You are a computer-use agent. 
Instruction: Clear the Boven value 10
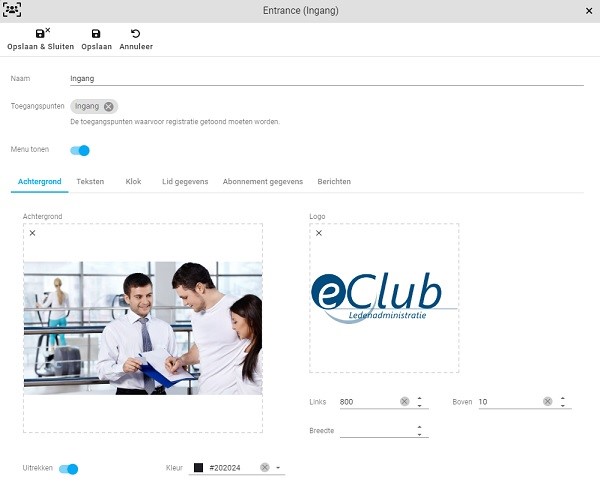tap(548, 401)
